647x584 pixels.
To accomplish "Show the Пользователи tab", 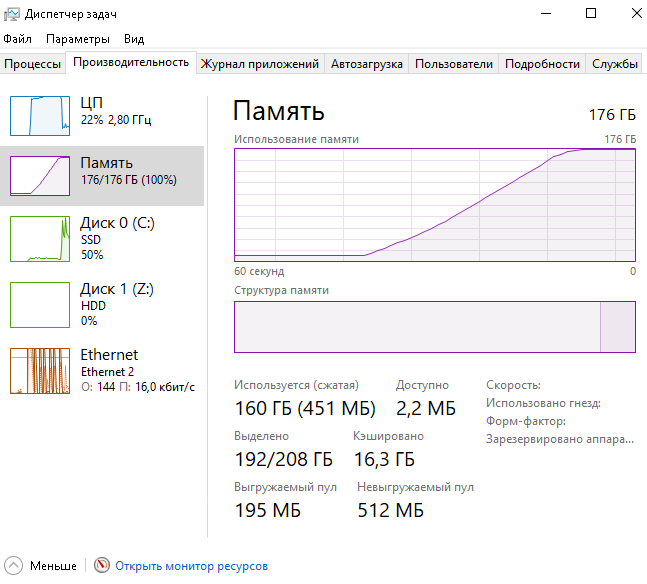I will pos(454,64).
